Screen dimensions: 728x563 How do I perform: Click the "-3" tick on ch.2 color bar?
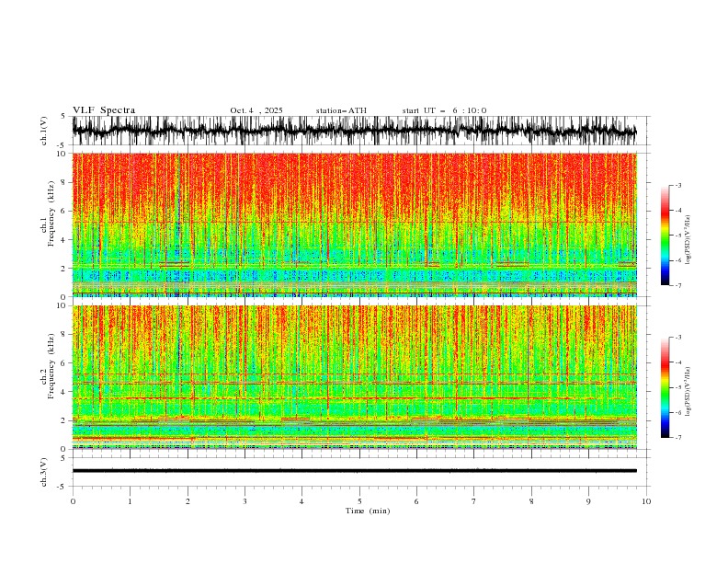tap(678, 338)
